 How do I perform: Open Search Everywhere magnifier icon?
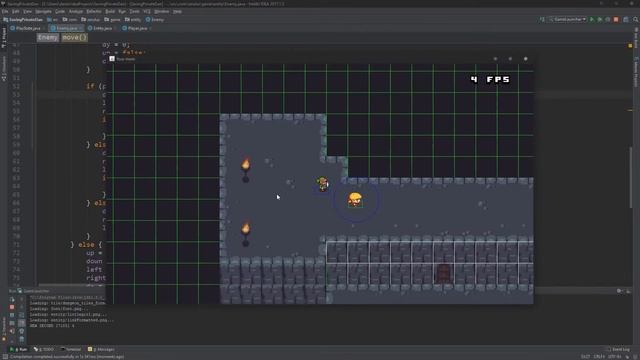click(x=636, y=19)
